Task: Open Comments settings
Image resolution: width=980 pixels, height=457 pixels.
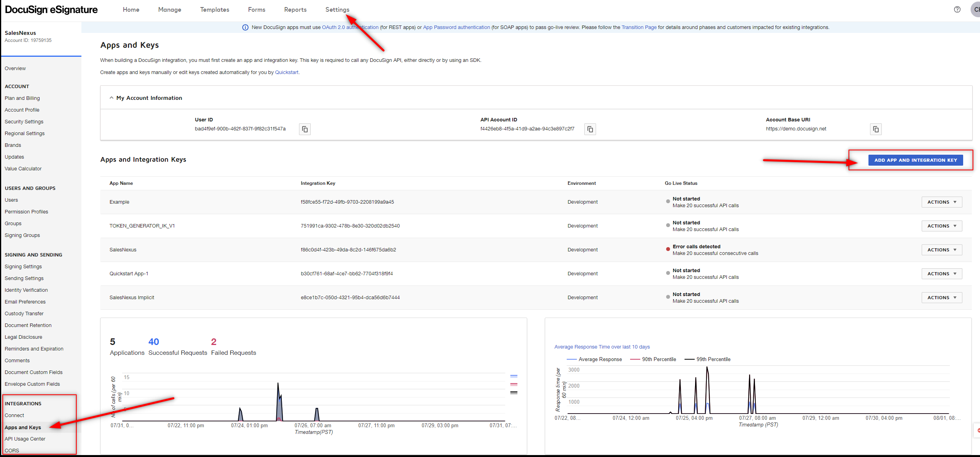Action: [x=17, y=361]
